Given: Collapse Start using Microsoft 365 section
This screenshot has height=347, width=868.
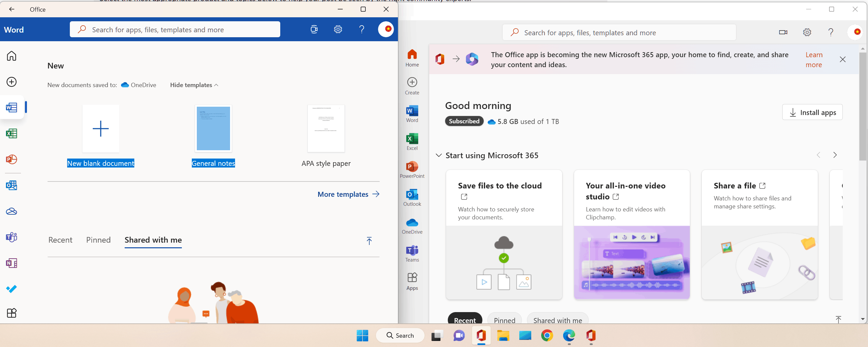Looking at the screenshot, I should [439, 155].
